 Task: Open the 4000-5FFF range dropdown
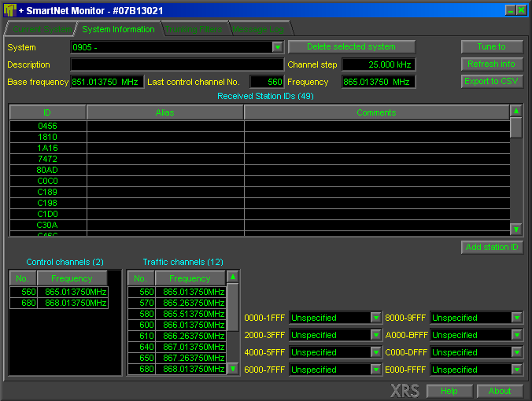point(376,352)
